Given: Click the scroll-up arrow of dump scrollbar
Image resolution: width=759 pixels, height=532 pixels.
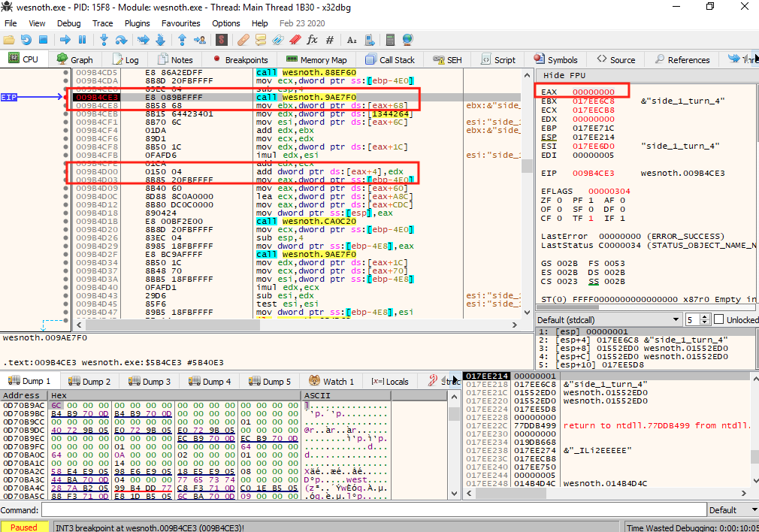Looking at the screenshot, I should tap(454, 397).
